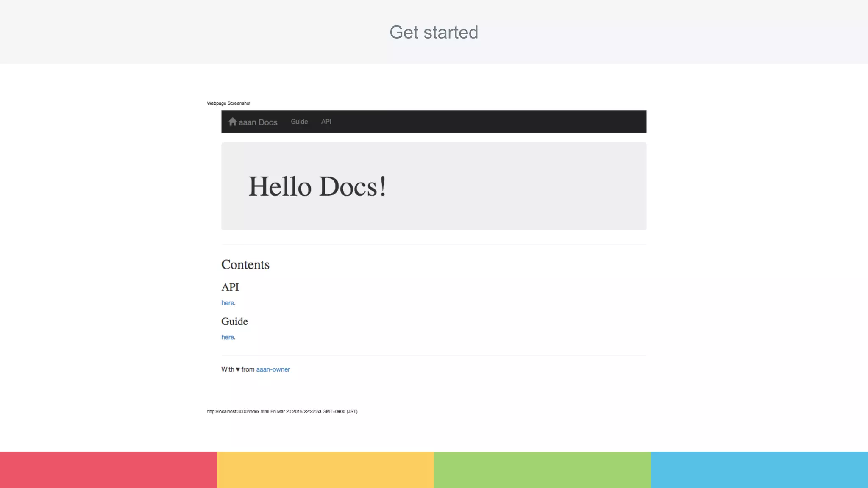The width and height of the screenshot is (868, 488).
Task: Open the Guide navbar item
Action: point(299,122)
